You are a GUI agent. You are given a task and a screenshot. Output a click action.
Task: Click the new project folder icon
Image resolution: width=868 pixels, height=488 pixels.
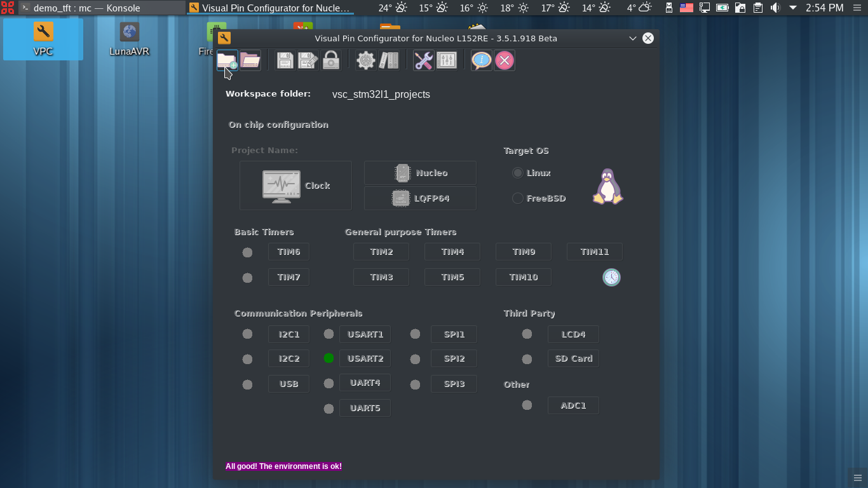point(227,60)
